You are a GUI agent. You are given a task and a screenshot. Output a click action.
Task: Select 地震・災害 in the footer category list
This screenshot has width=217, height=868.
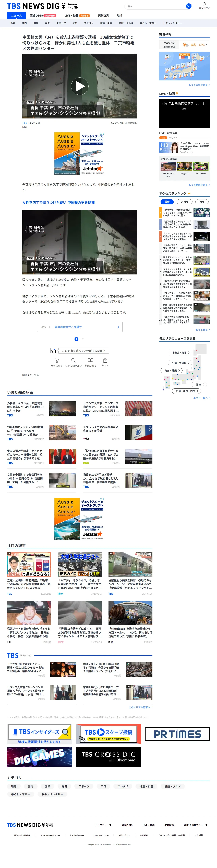point(147,786)
